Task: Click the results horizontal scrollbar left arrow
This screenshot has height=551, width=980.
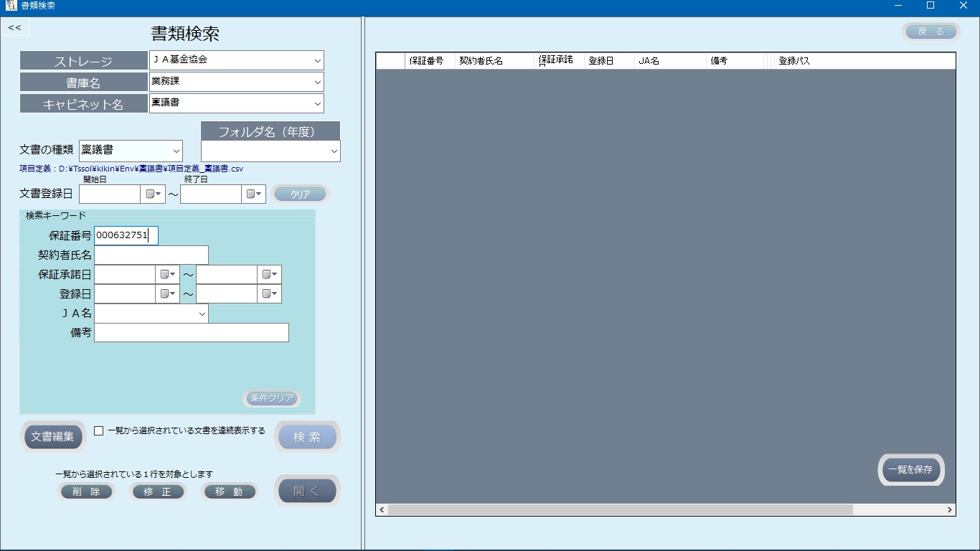Action: tap(382, 509)
